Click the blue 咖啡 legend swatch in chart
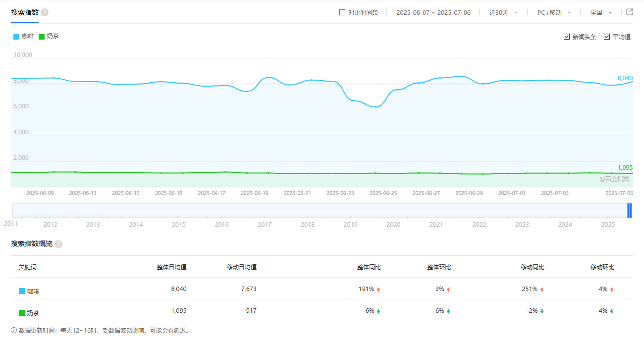Screen dimensions: 644x343 [x=16, y=36]
